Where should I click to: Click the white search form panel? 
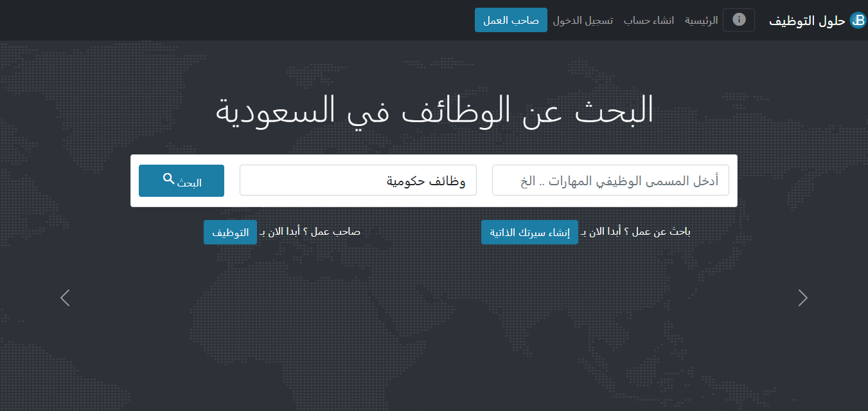tap(434, 201)
